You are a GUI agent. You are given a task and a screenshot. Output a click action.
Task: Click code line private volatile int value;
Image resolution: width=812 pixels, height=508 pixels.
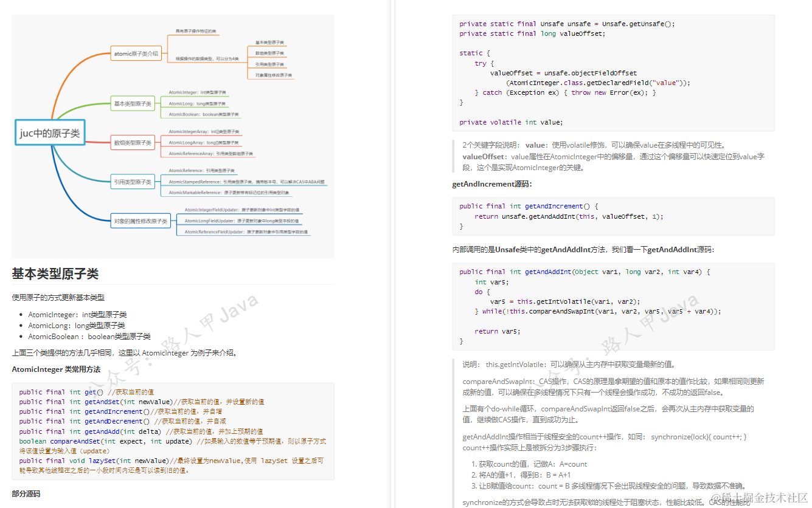point(511,122)
